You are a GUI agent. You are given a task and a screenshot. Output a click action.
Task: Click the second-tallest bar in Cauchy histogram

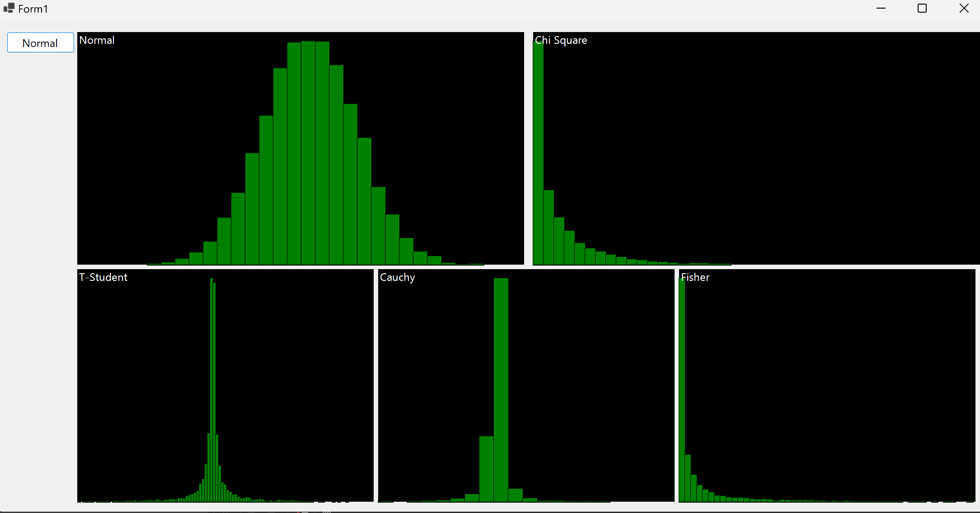coord(486,470)
